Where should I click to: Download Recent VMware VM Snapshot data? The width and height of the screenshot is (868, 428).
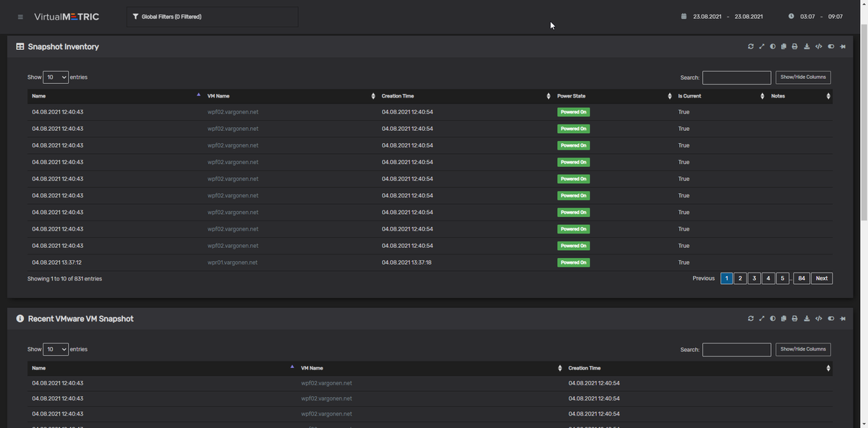(807, 319)
